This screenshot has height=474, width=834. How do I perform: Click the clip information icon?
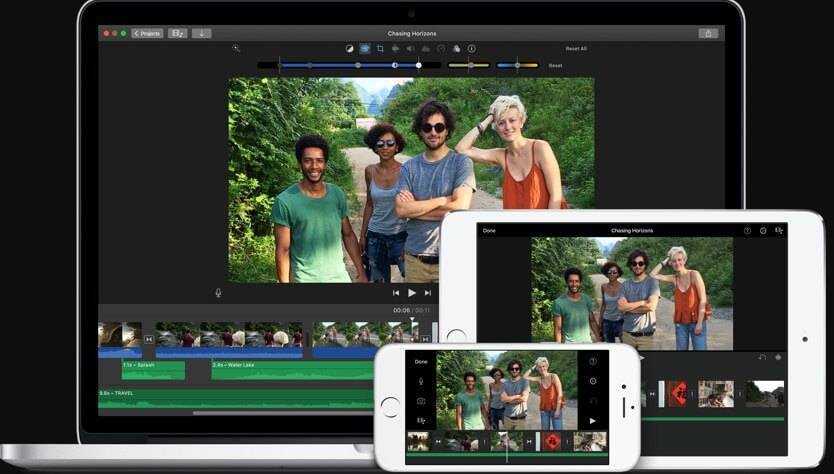472,48
